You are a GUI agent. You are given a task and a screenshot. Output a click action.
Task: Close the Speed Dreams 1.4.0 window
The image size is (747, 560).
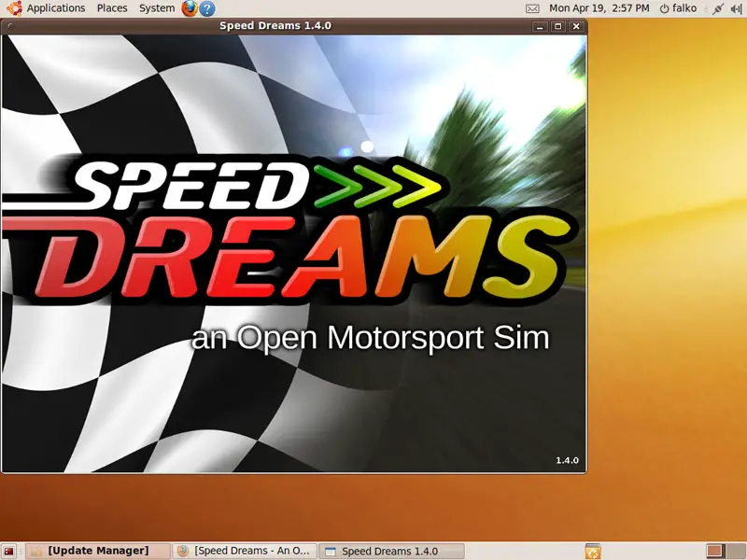pos(576,27)
